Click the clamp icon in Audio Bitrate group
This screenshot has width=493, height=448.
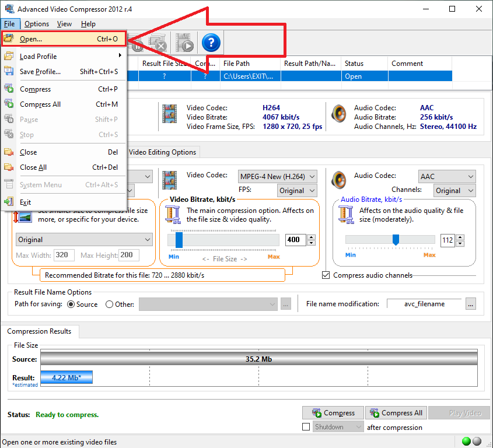(x=346, y=215)
